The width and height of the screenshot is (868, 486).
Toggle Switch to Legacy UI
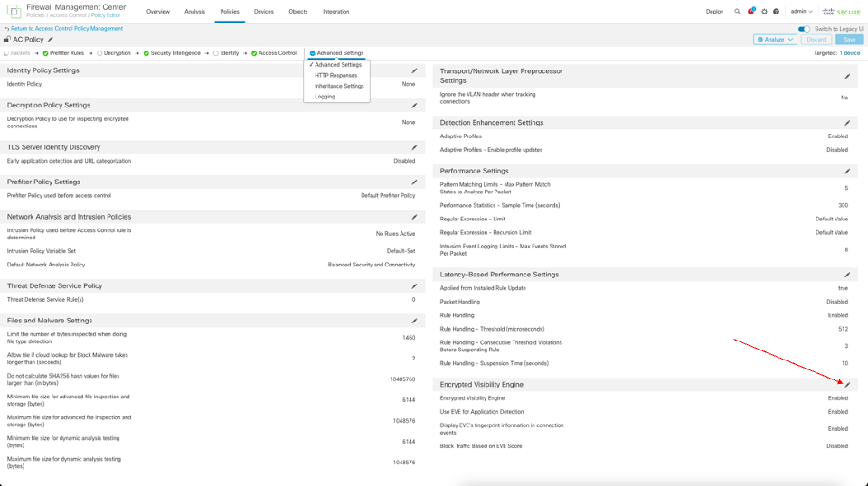point(804,29)
